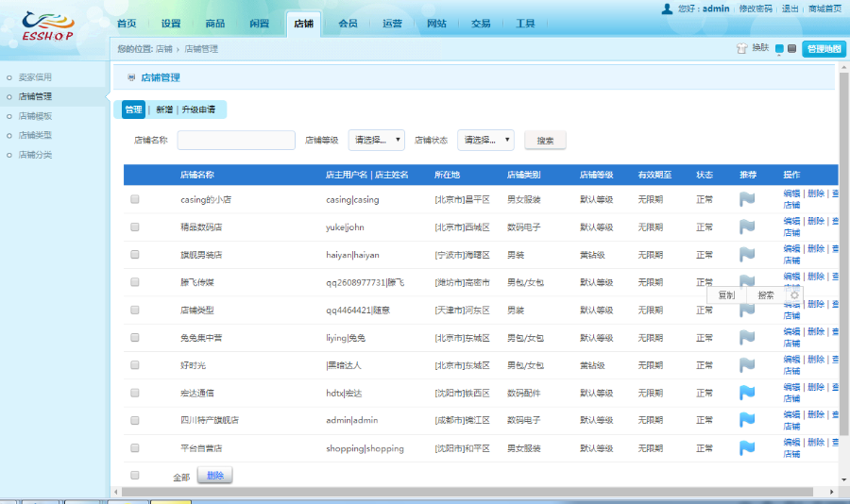Screen dimensions: 850x504
Task: Expand the 店铺状态 dropdown
Action: point(485,140)
